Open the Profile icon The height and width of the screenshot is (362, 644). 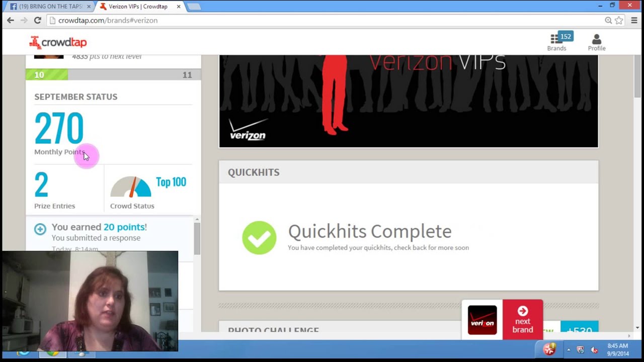tap(597, 39)
